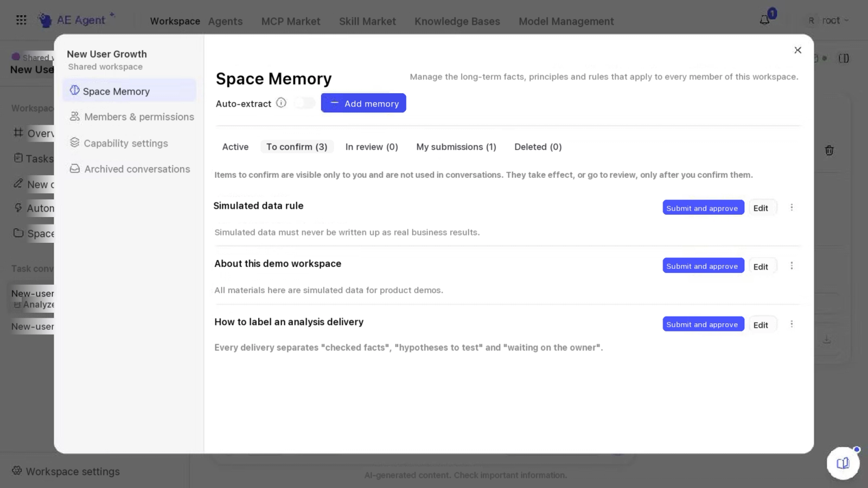This screenshot has width=868, height=488.
Task: Switch to the In review (0) tab
Action: [372, 147]
